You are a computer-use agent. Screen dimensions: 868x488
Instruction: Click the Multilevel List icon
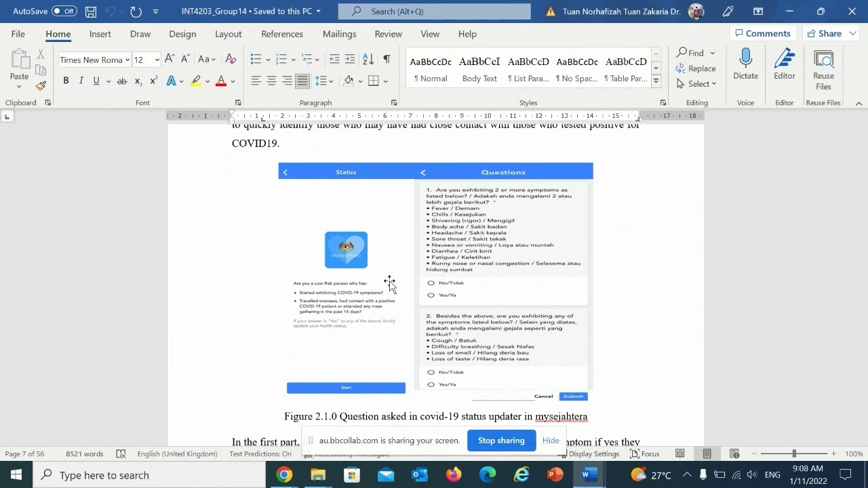(x=307, y=59)
